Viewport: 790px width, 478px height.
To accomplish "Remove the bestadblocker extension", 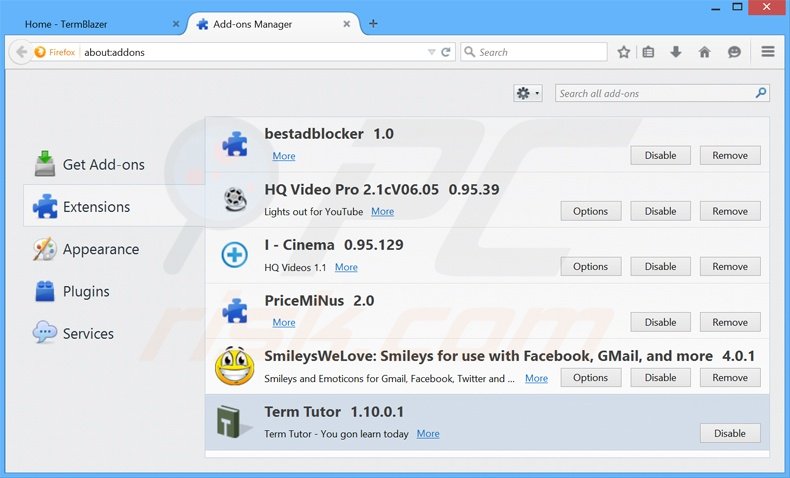I will (x=730, y=155).
